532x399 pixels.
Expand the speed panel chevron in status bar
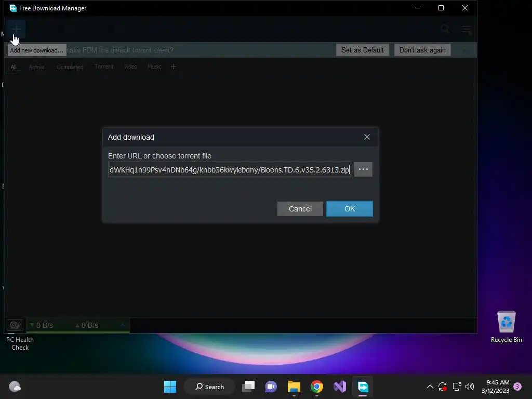point(123,325)
